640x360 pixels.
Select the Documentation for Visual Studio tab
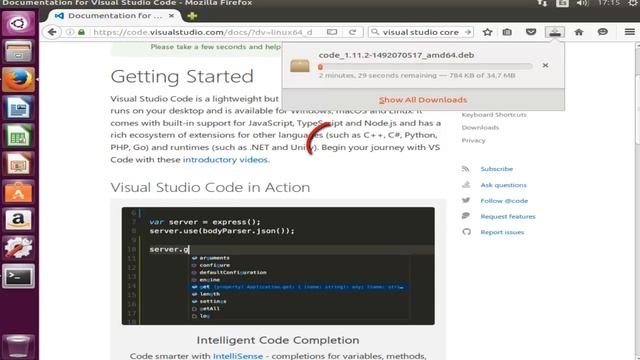click(115, 16)
